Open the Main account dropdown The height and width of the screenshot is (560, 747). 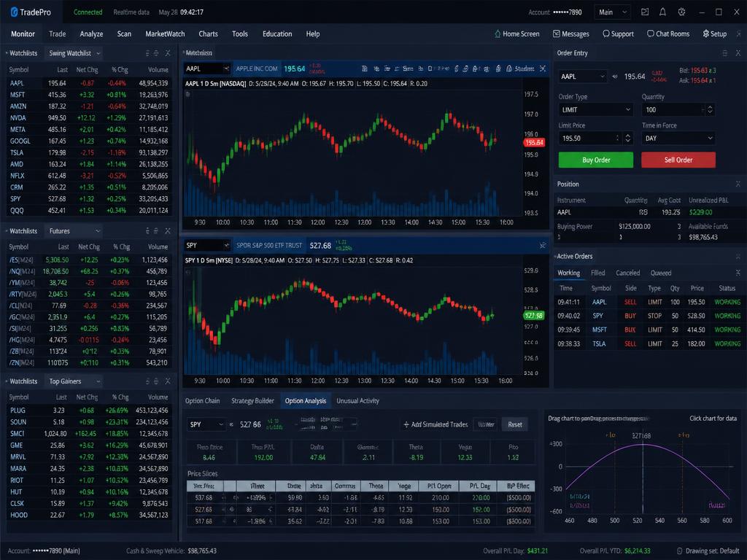click(x=613, y=12)
